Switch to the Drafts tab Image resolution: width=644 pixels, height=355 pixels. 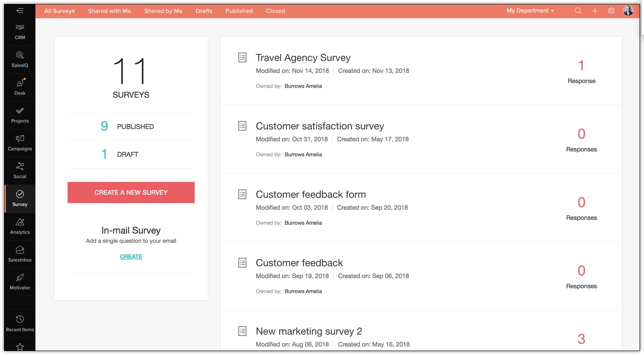[x=204, y=11]
